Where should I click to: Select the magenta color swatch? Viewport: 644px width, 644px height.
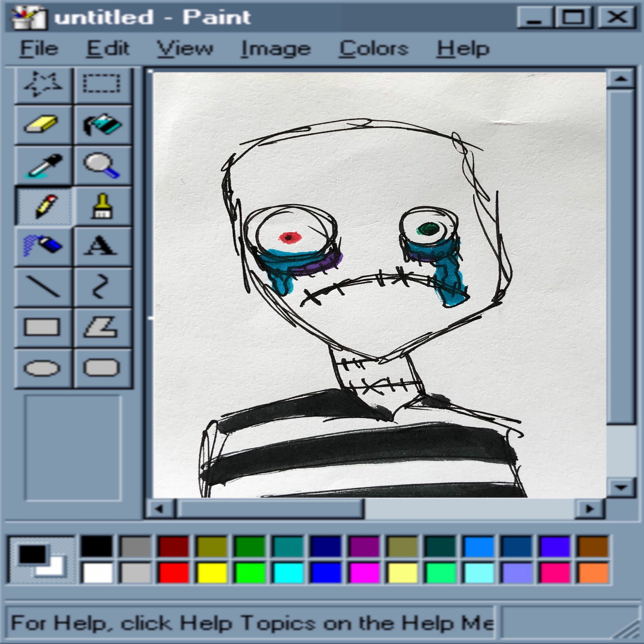tap(364, 573)
